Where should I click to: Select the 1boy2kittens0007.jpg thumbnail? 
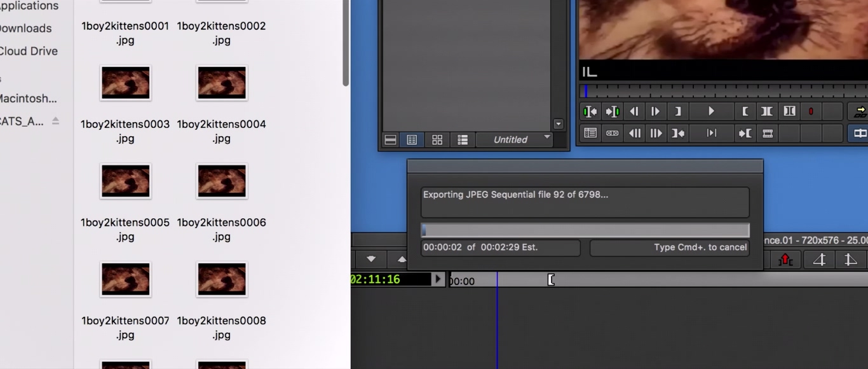pos(125,279)
